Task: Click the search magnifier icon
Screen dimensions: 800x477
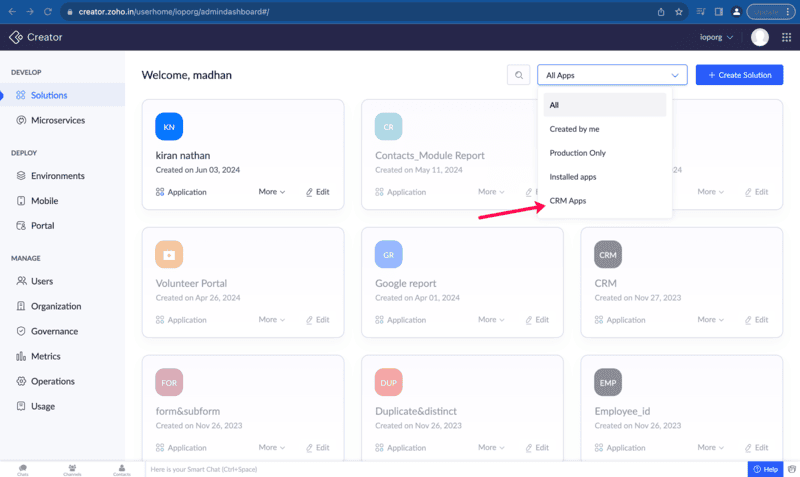Action: [518, 75]
